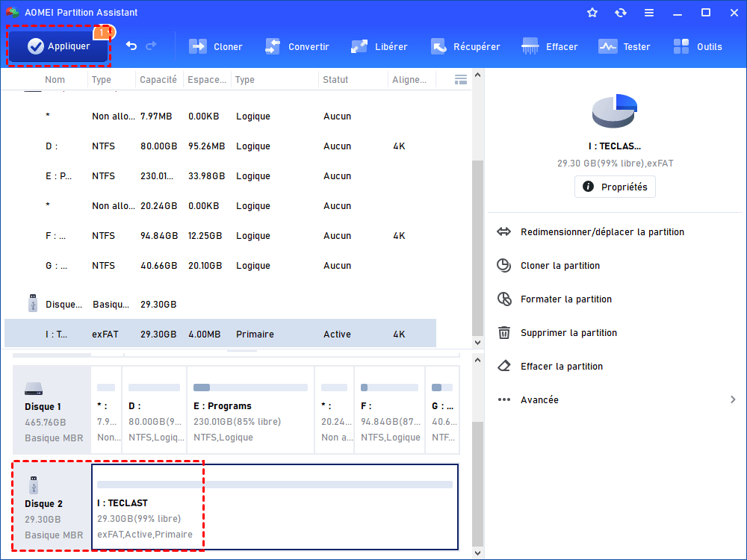747x560 pixels.
Task: Launch the Tester toolbar tool
Action: 624,46
